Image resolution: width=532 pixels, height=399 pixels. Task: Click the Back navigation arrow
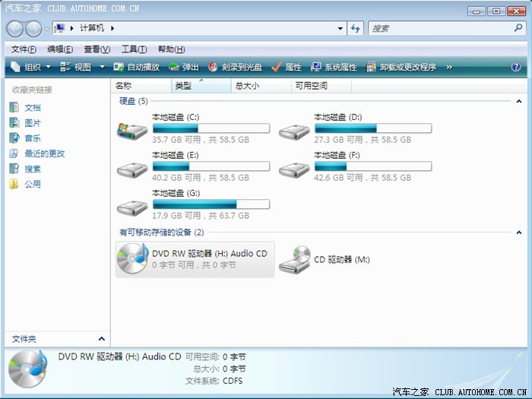coord(14,29)
